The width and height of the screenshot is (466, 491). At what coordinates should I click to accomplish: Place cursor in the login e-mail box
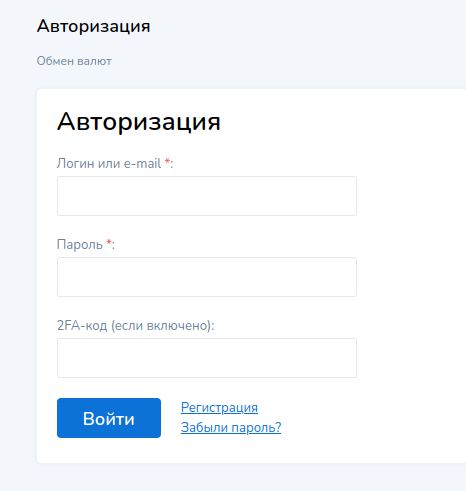[207, 196]
